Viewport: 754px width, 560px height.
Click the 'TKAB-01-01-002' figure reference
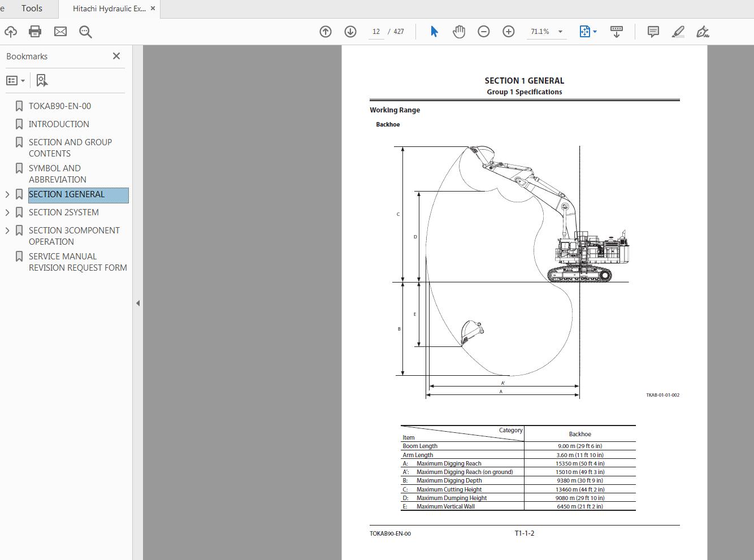[663, 396]
